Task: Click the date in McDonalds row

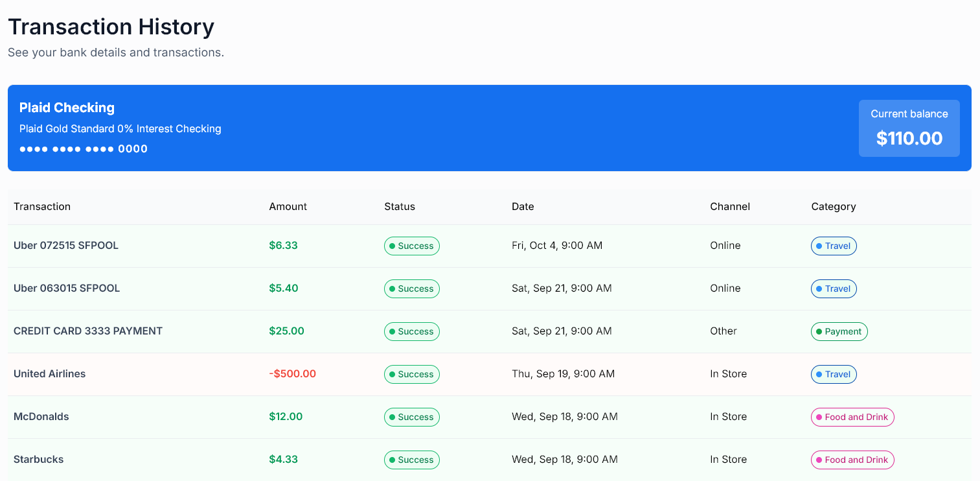Action: point(565,417)
